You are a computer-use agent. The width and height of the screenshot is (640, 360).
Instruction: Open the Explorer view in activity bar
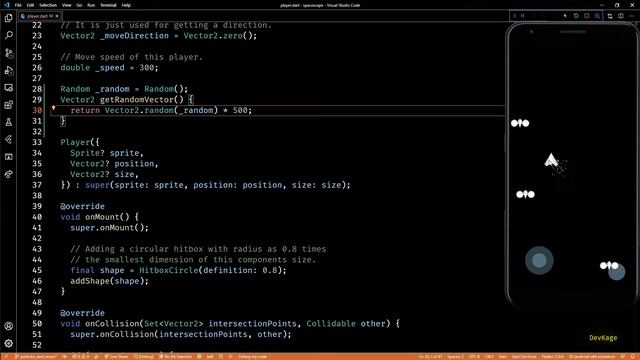[9, 18]
